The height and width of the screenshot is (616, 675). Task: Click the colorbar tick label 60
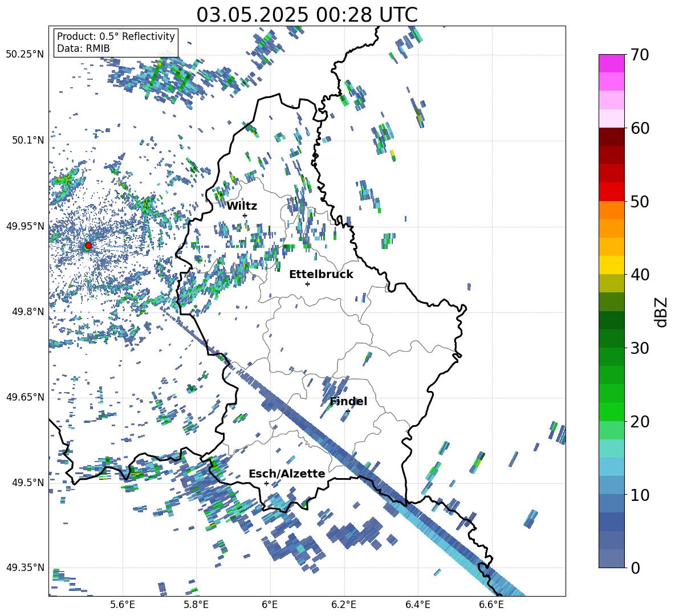coord(639,128)
